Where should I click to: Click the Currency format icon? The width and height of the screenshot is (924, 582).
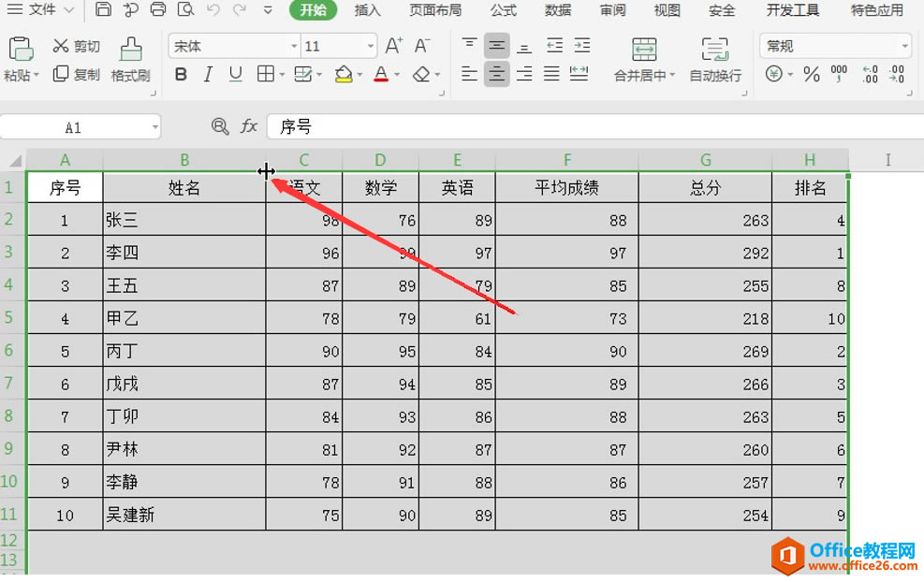point(773,74)
